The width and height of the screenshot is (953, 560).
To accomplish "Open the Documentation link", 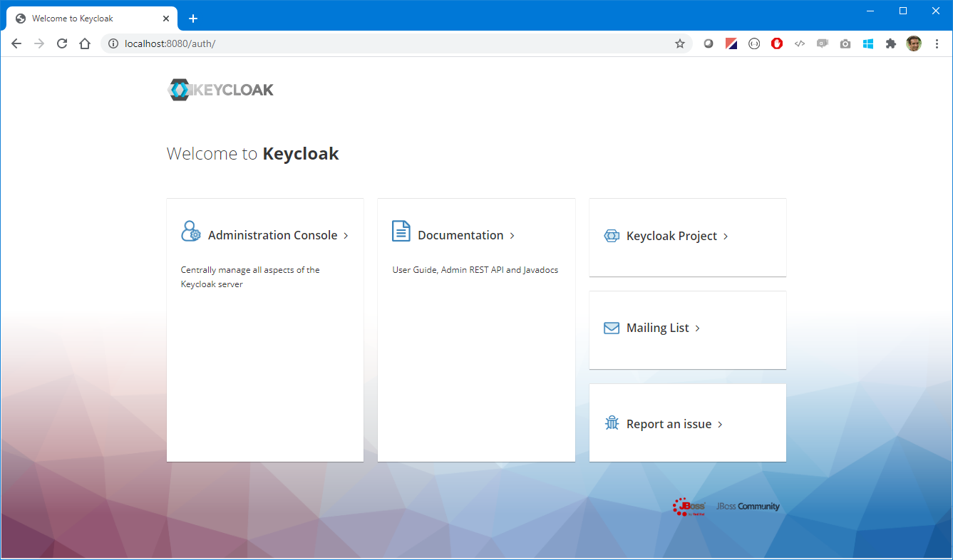I will [460, 235].
